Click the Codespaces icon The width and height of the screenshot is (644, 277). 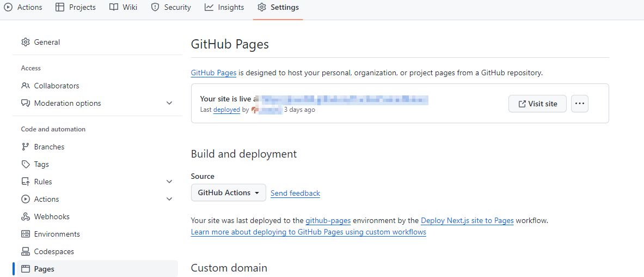26,251
